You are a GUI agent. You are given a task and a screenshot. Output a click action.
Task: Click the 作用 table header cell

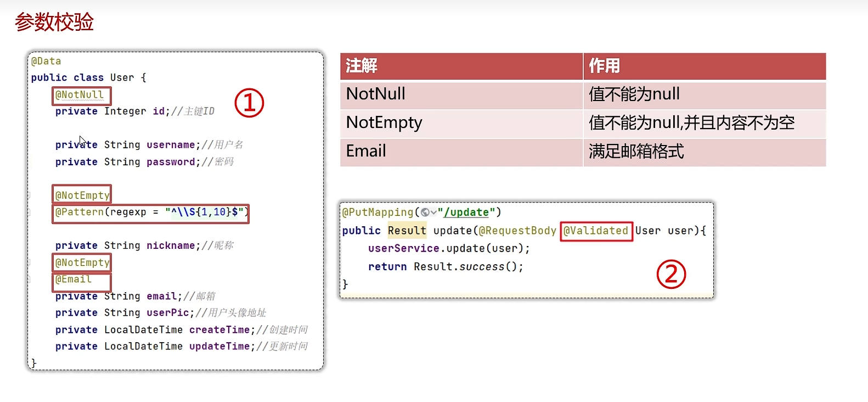pyautogui.click(x=705, y=66)
